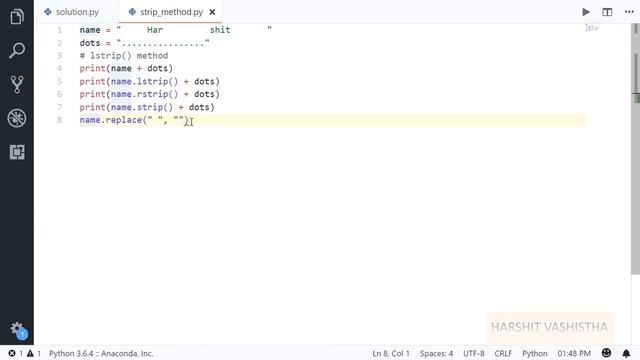Open the Manage settings gear
The image size is (640, 360).
tap(18, 329)
